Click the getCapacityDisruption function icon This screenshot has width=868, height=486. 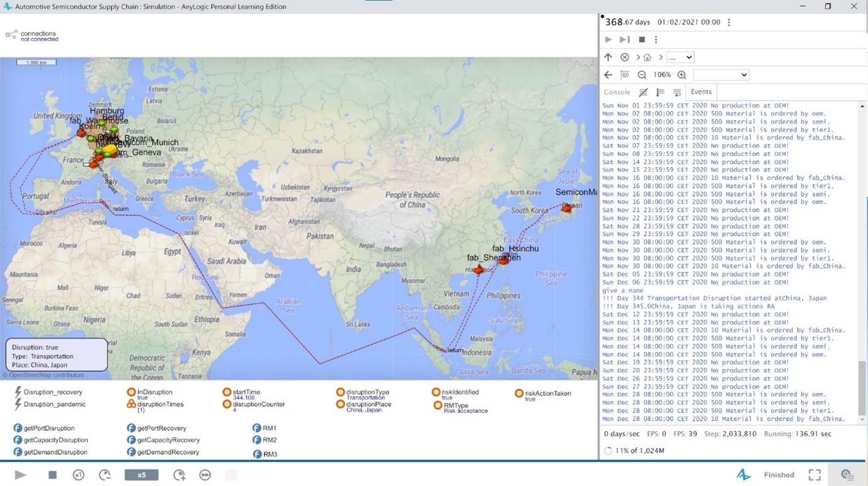click(x=18, y=440)
